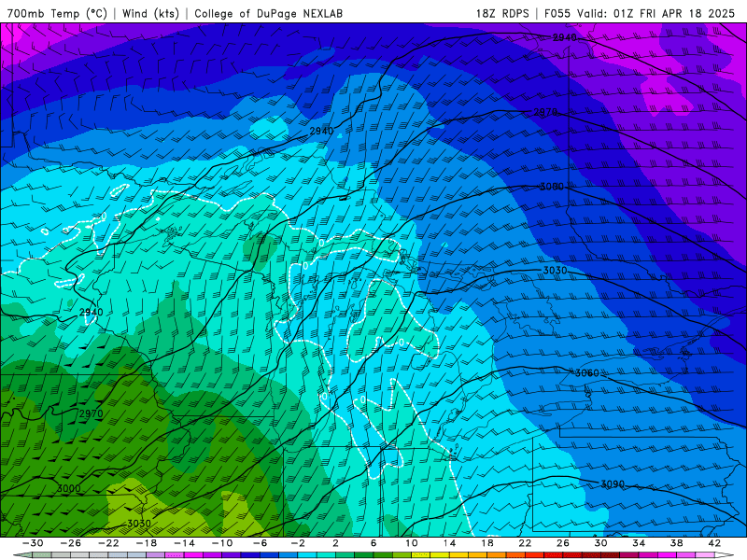Click the -26 value on the temperature scale
Image resolution: width=747 pixels, height=560 pixels.
point(71,543)
